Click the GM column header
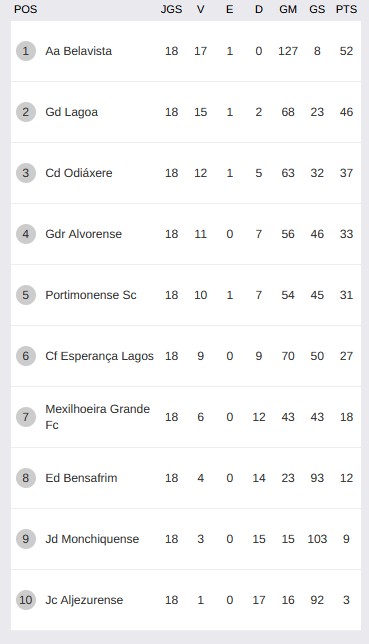This screenshot has width=369, height=644. pyautogui.click(x=288, y=9)
